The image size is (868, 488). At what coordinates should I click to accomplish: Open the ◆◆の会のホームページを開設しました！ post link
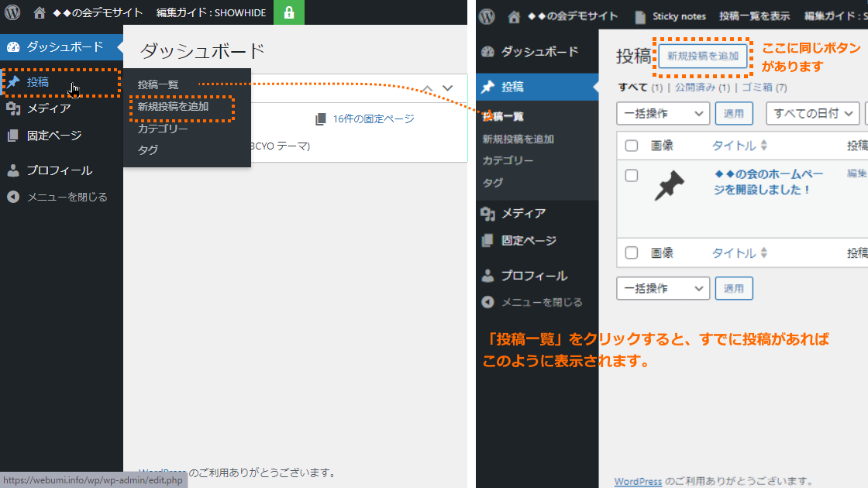click(768, 182)
